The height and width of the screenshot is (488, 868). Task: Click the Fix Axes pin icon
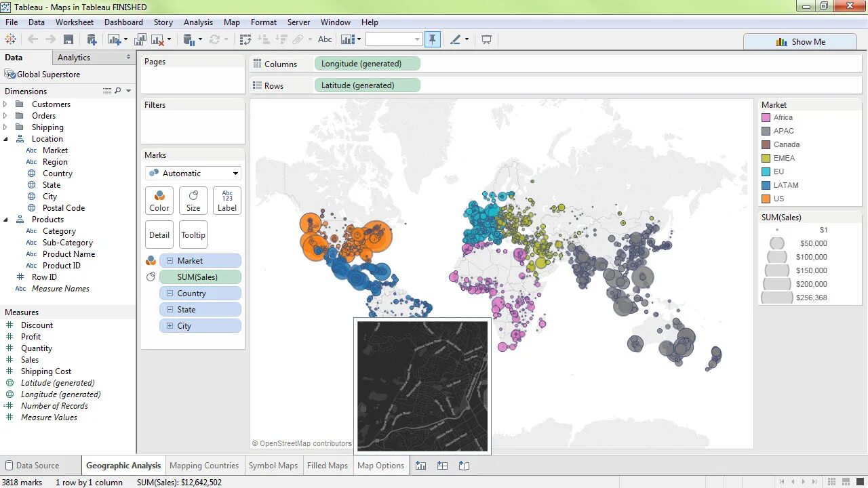(x=432, y=39)
